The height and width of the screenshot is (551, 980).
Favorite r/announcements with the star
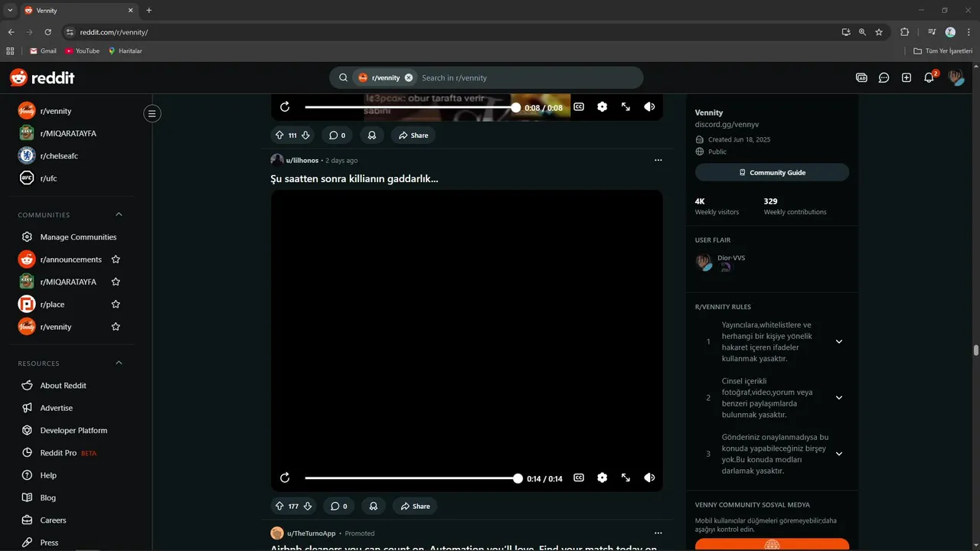[x=116, y=259]
